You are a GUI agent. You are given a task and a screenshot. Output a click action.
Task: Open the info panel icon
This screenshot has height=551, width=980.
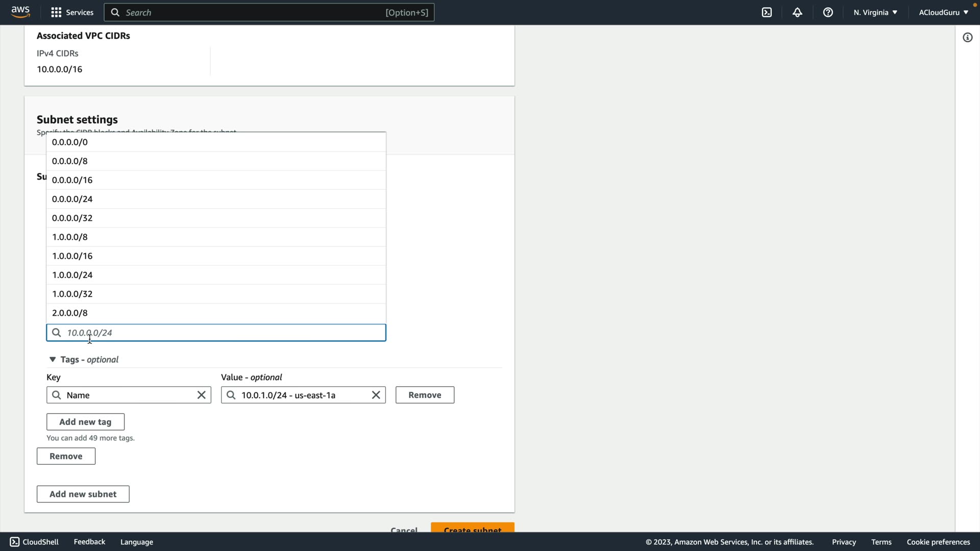coord(967,37)
